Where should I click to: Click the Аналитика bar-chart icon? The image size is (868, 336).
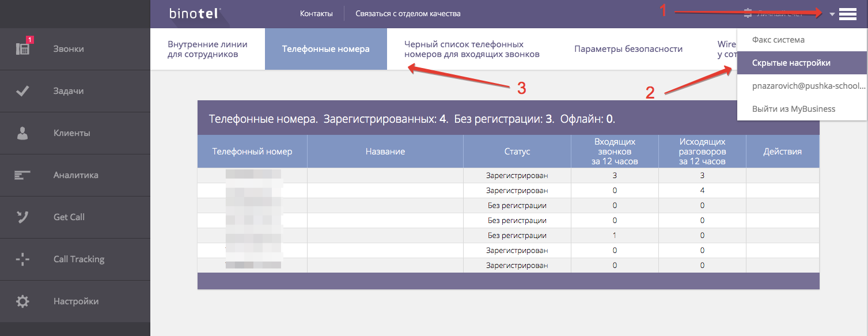(23, 175)
